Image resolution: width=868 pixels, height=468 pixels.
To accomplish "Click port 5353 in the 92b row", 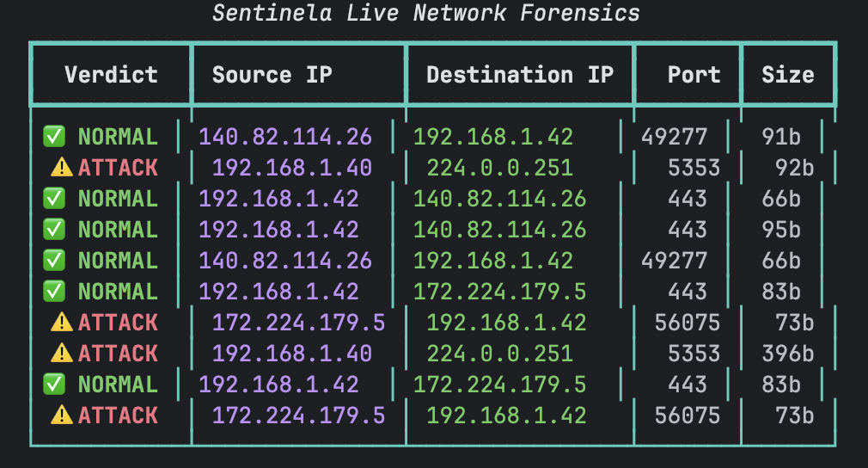I will [694, 168].
